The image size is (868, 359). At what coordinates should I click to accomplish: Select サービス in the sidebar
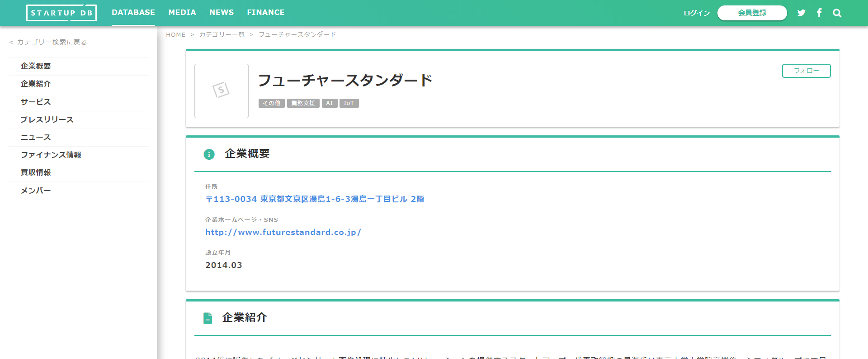(79, 102)
